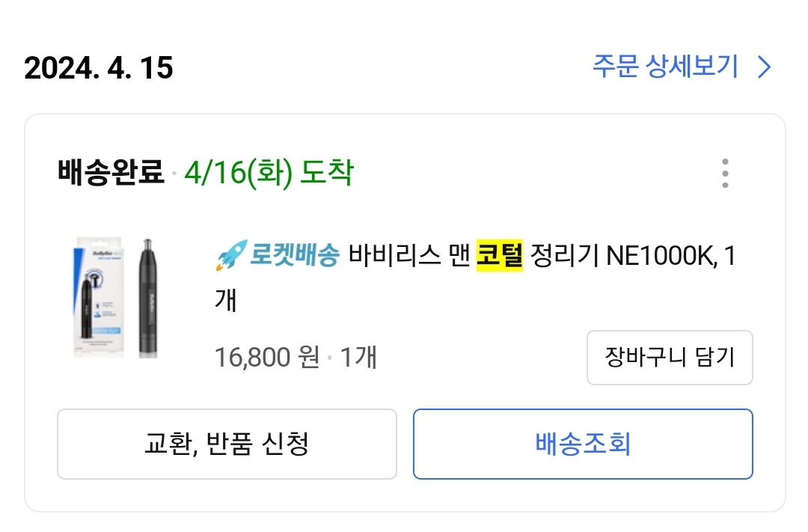Open product title 바비리스 맨 코털 정리기
Image resolution: width=808 pixels, height=532 pixels.
pyautogui.click(x=410, y=257)
